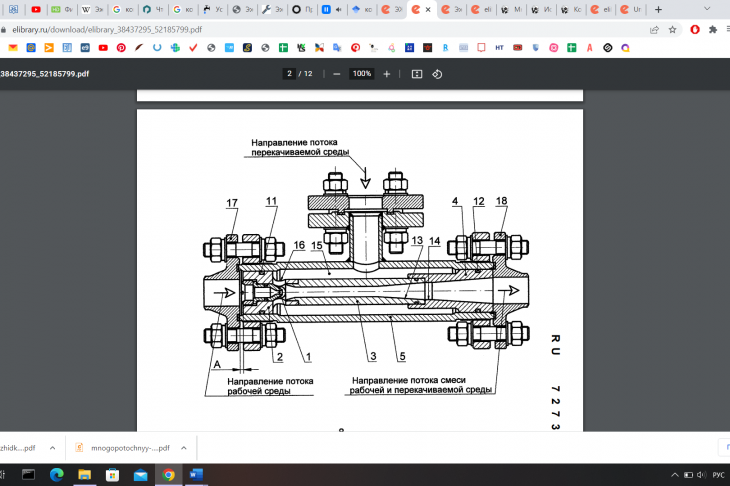
Task: Open the downloaded mnogopotochnyy pdf file
Action: pyautogui.click(x=123, y=448)
